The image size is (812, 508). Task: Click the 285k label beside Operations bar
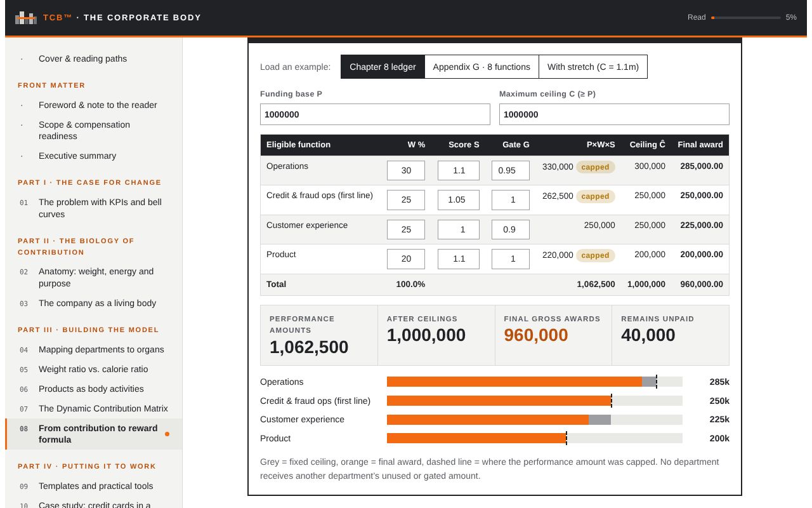click(719, 382)
